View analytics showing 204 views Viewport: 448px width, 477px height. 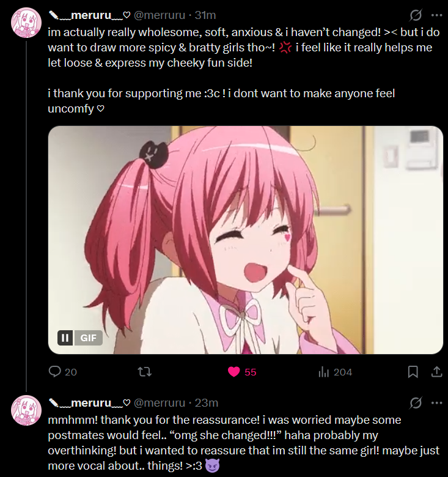click(336, 372)
